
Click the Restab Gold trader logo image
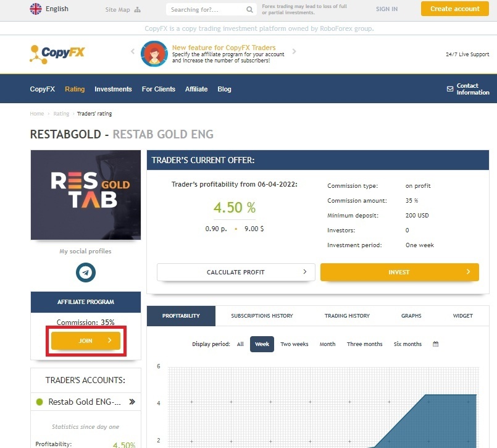point(86,195)
